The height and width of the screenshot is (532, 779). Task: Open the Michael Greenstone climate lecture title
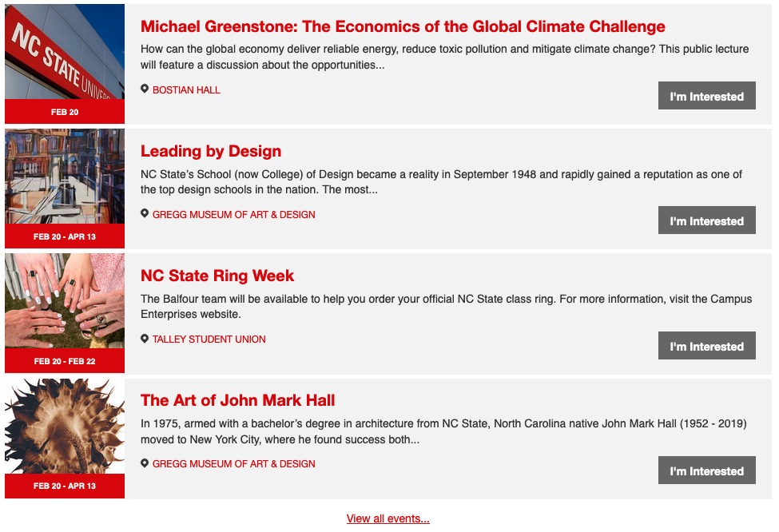pos(403,26)
